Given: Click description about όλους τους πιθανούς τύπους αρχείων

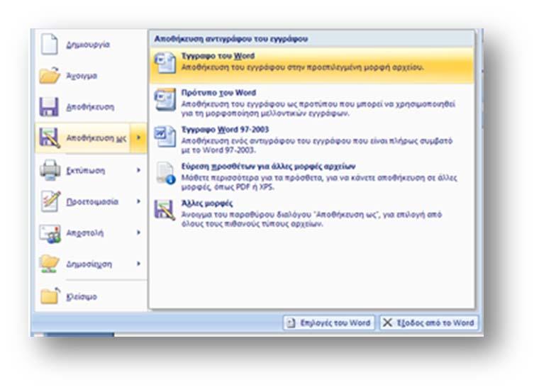Looking at the screenshot, I should click(311, 219).
